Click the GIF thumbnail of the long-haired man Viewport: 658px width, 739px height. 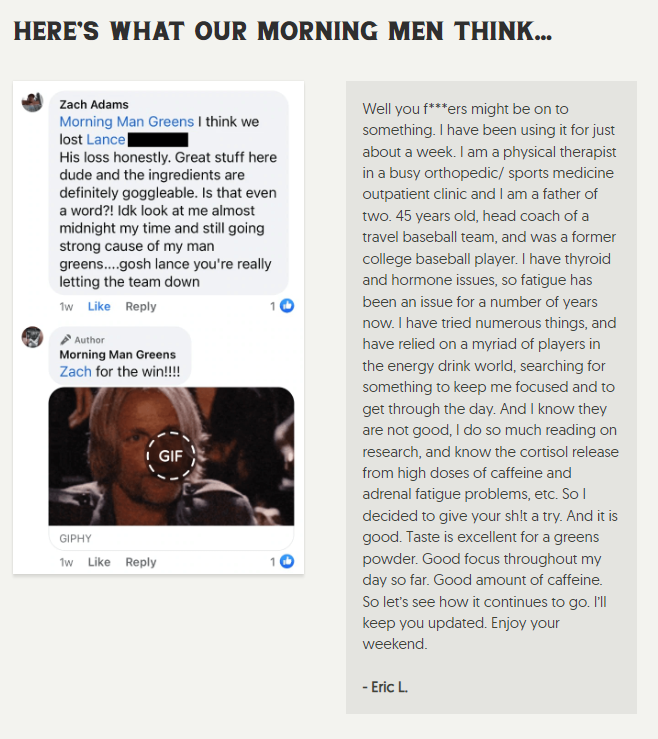(171, 456)
